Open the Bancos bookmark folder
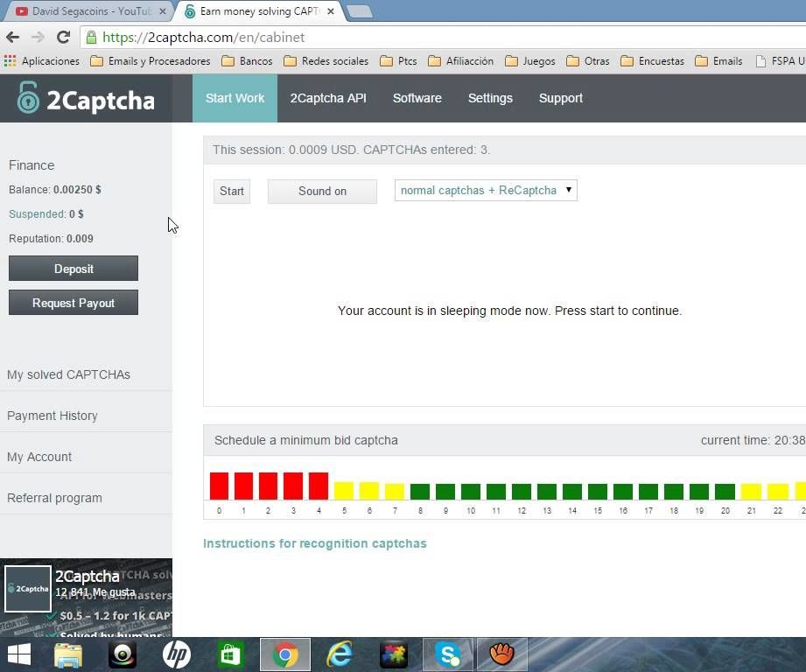The width and height of the screenshot is (806, 672). pos(248,61)
